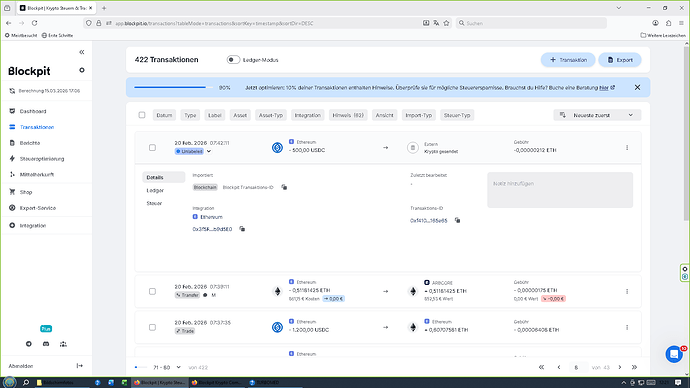Open the three-dot menu of the 0,51161425 ETH transfer row
The width and height of the screenshot is (690, 388).
[x=627, y=291]
